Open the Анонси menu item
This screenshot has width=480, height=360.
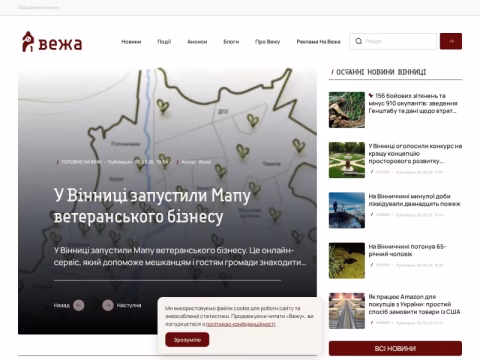197,42
